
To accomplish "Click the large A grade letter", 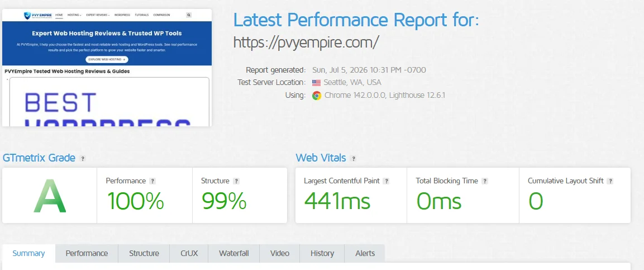I will [50, 196].
